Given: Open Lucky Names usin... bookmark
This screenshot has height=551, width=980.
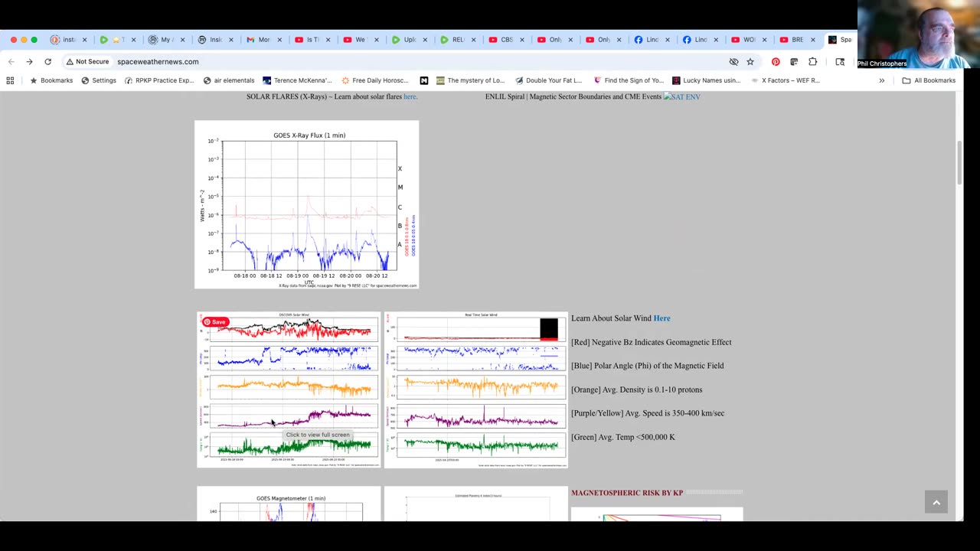Looking at the screenshot, I should [x=706, y=80].
